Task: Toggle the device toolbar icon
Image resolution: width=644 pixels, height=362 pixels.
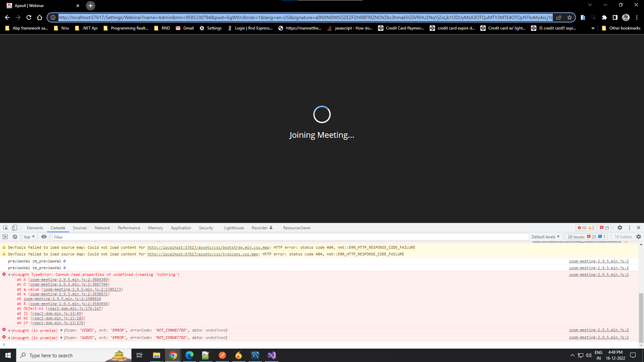Action: click(14, 228)
